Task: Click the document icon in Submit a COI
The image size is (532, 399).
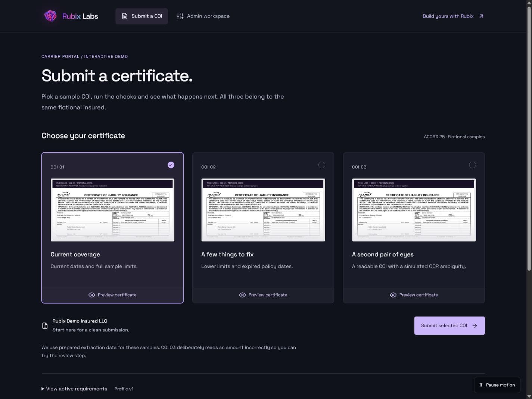Action: 125,16
